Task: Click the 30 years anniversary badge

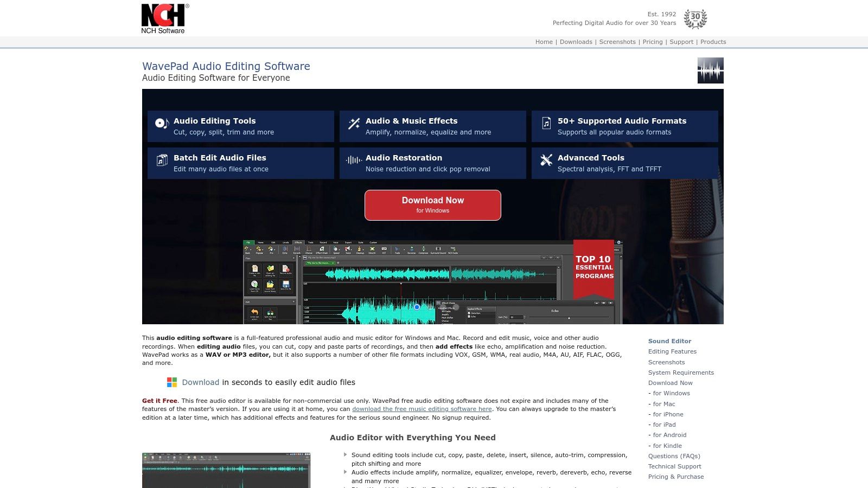Action: click(x=695, y=18)
